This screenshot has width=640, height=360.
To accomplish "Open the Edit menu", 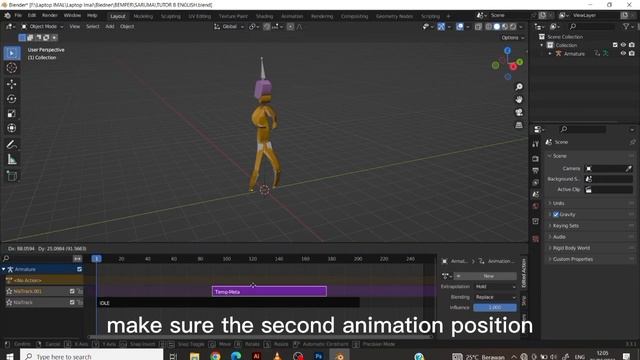I will click(32, 16).
